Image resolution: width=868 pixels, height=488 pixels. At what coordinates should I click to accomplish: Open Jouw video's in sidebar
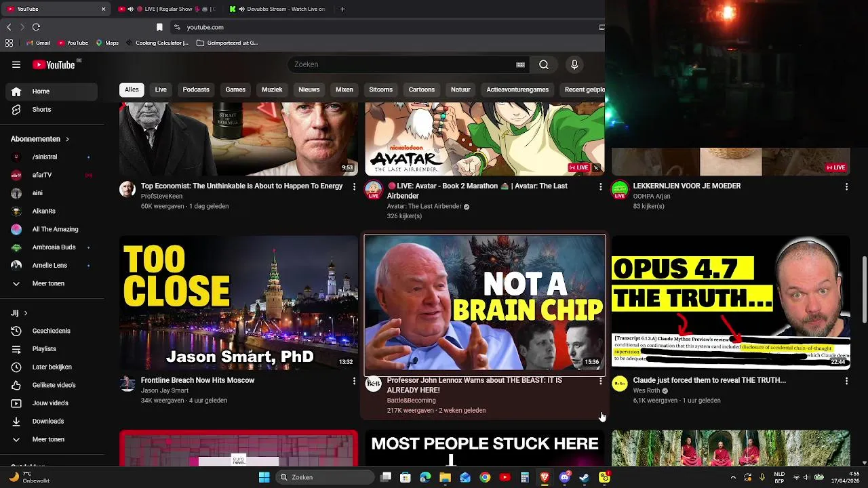pos(52,403)
